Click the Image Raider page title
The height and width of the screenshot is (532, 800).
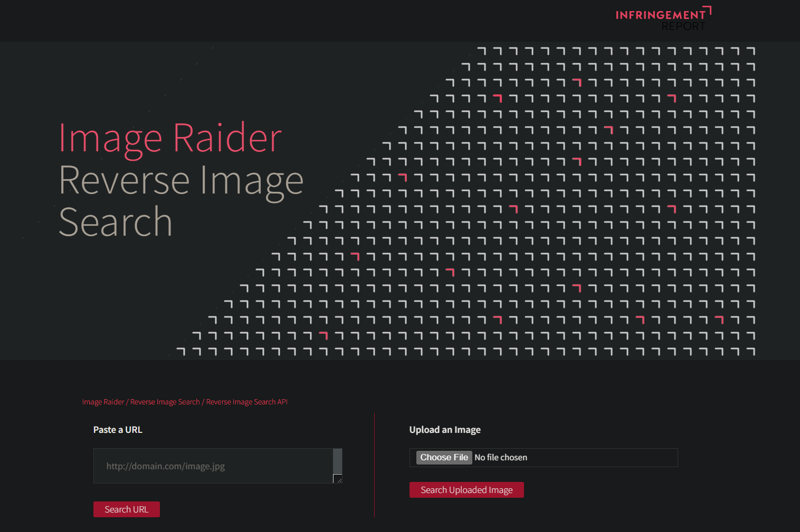click(169, 137)
